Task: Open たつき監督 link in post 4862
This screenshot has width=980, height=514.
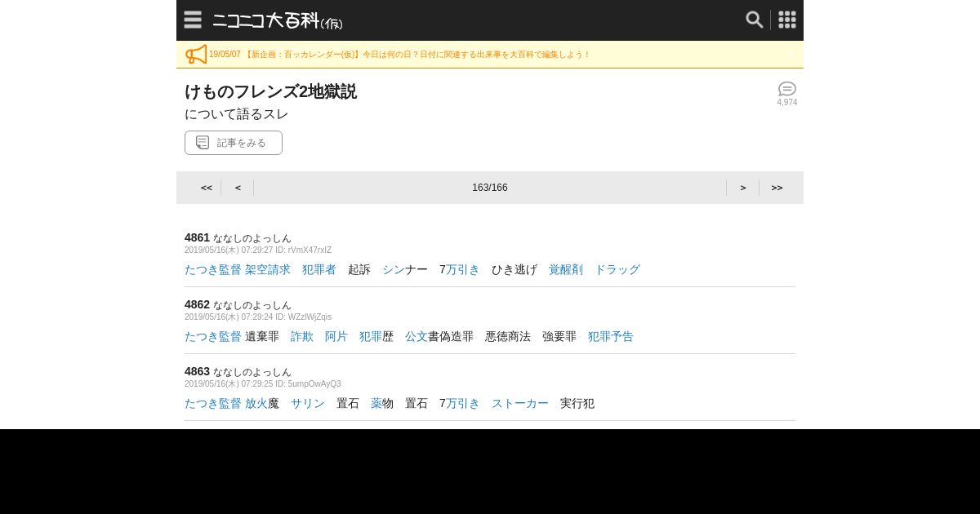Action: click(213, 336)
